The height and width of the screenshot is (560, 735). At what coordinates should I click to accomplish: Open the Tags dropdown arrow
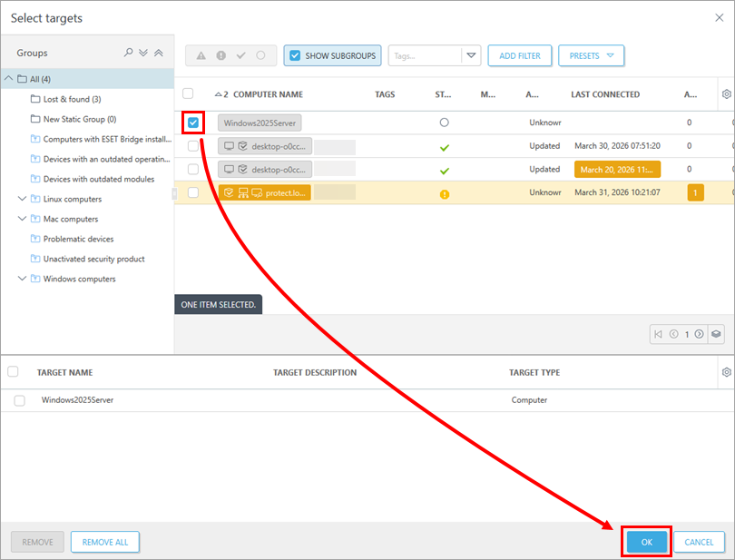tap(471, 55)
